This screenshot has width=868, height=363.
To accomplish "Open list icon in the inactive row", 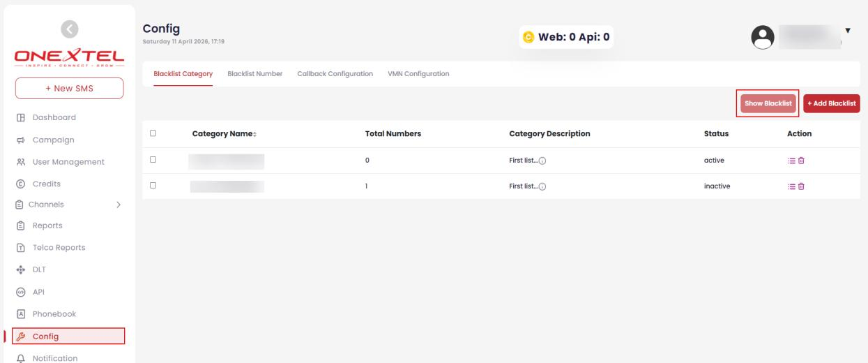I will (x=790, y=186).
